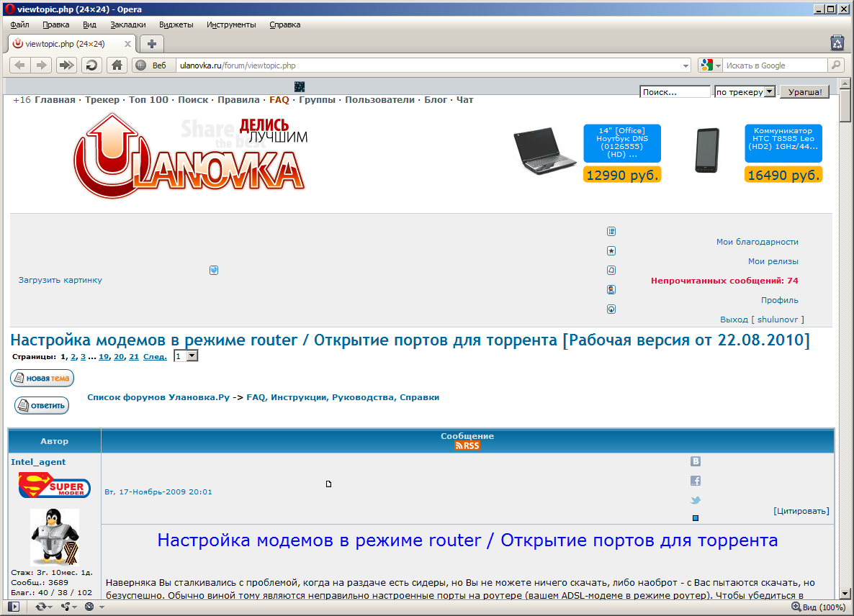Go to page 21 of the topic
The image size is (854, 616).
134,356
